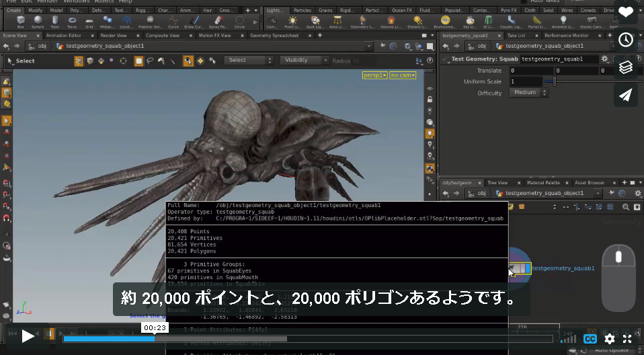Open video player settings gear

click(x=610, y=339)
